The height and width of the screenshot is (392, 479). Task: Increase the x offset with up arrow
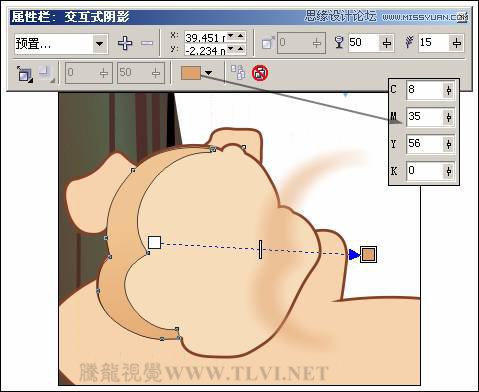point(241,36)
